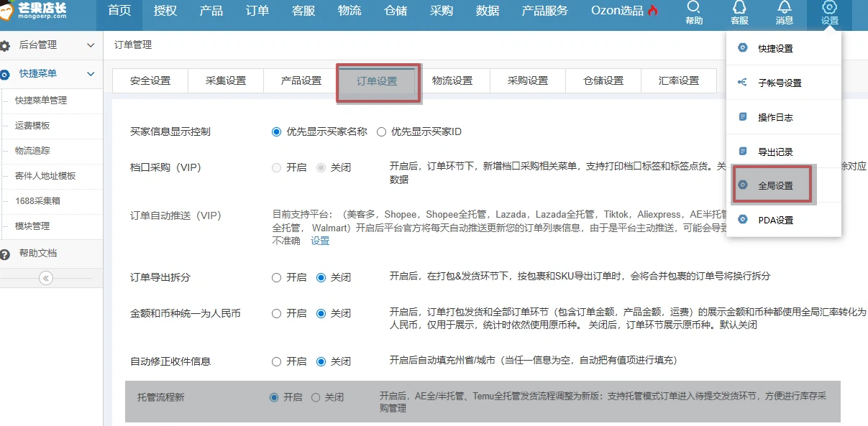The width and height of the screenshot is (868, 426).
Task: Switch to the 物流设置 tab
Action: 452,81
